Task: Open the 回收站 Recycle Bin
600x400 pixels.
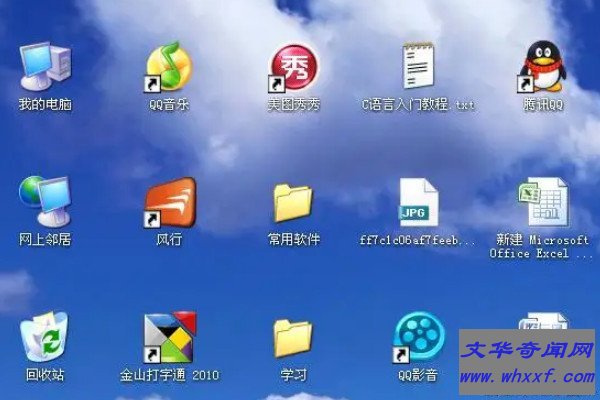Action: coord(44,337)
